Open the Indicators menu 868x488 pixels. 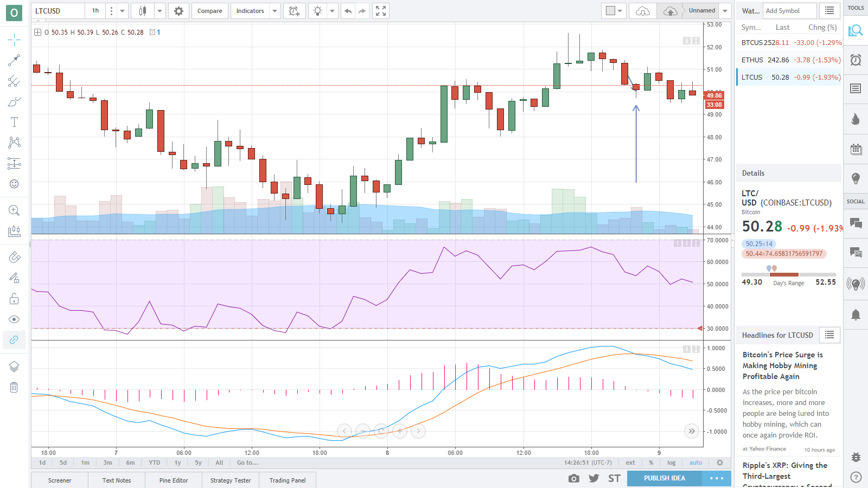click(x=250, y=11)
